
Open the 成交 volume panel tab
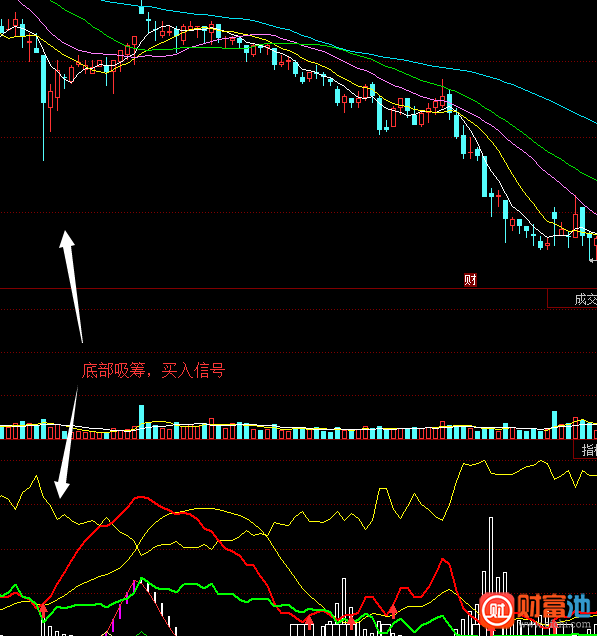coord(572,299)
